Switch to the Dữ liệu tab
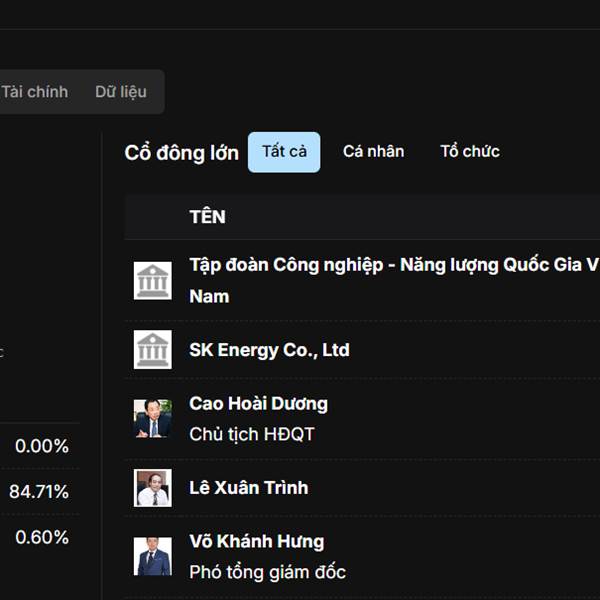The image size is (600, 600). [121, 92]
